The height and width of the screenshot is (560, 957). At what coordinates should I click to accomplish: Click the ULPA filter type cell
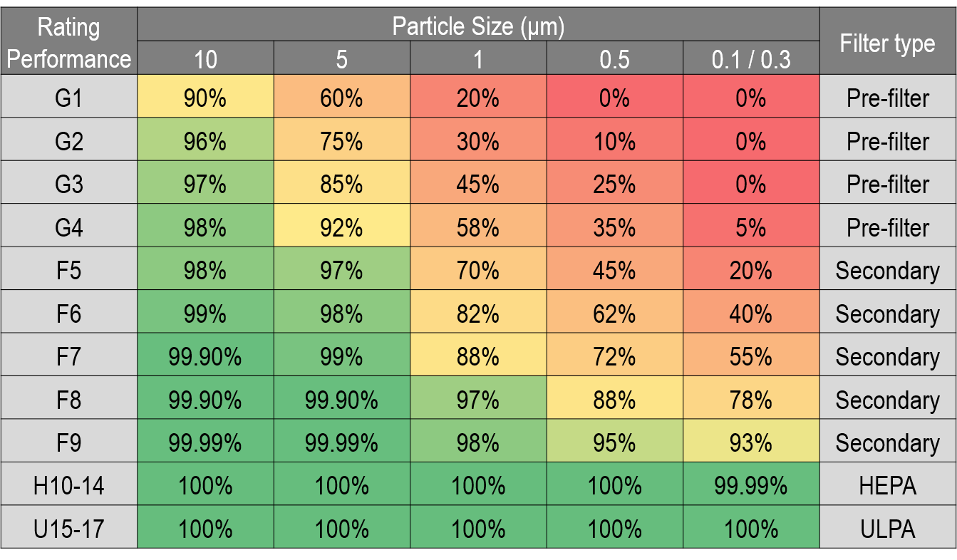point(887,529)
